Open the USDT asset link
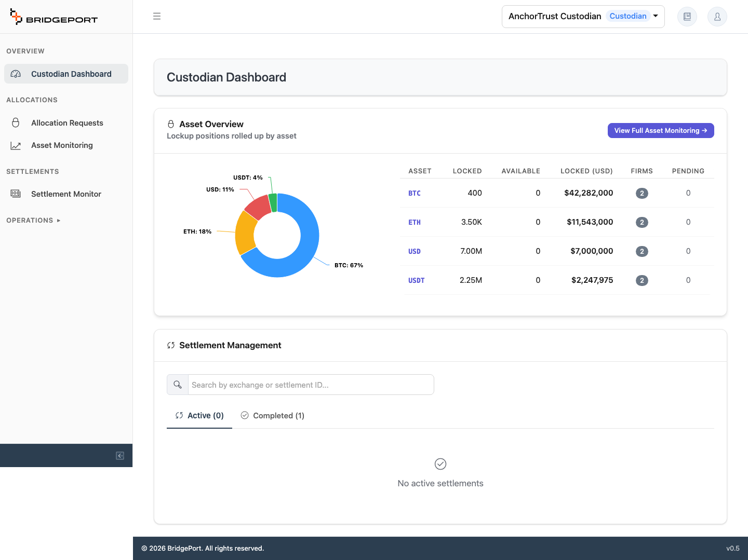Viewport: 748px width, 560px height. click(417, 280)
